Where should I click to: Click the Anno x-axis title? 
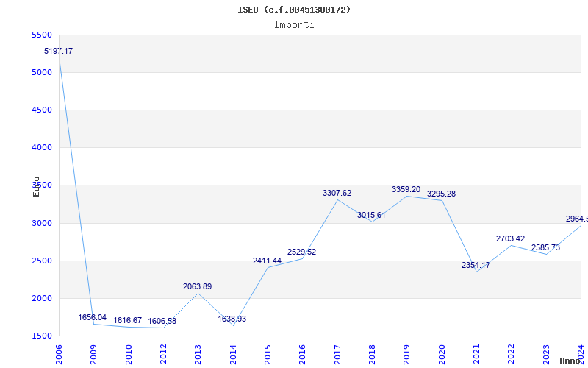coord(570,361)
